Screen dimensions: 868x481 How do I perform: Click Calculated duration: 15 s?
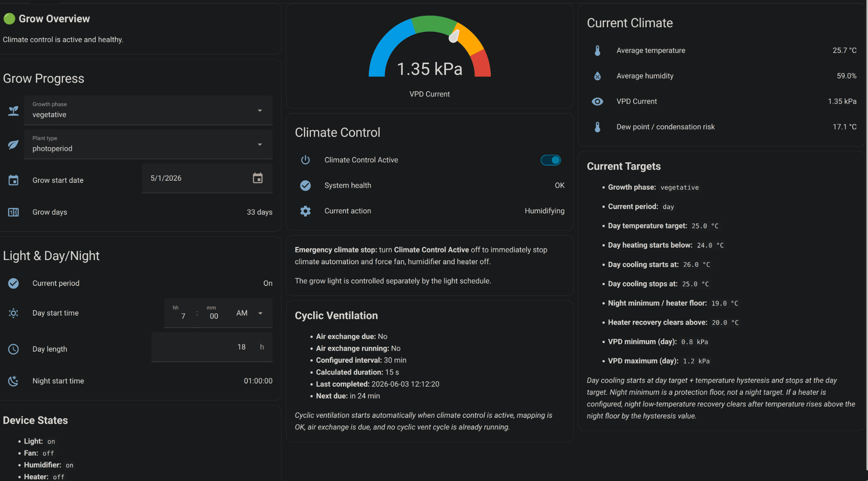[x=358, y=372]
